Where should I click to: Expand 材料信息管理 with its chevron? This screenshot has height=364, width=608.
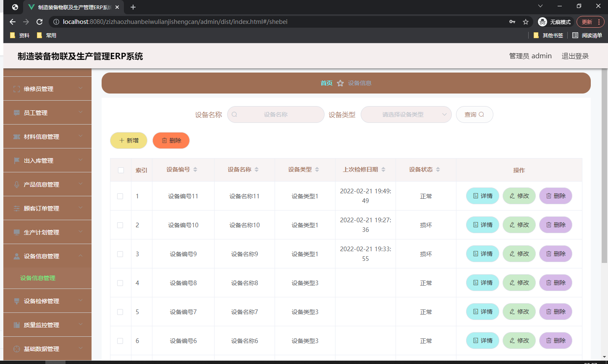81,136
